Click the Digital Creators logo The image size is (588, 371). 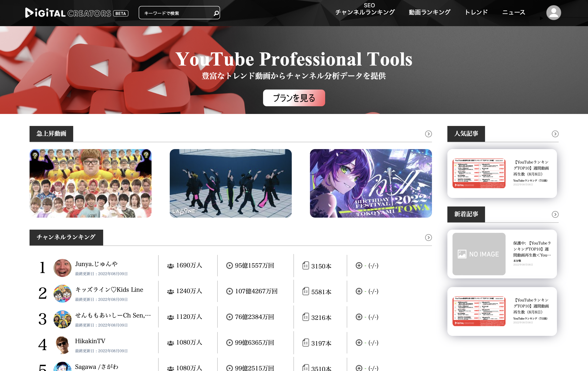(77, 13)
